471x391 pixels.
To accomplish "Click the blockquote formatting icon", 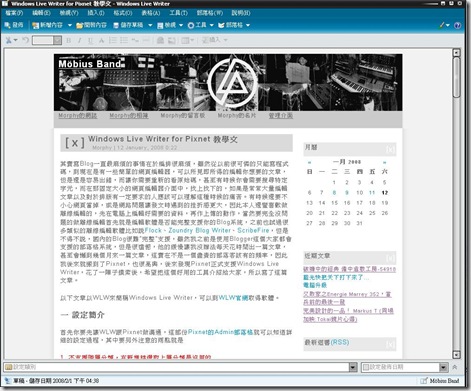I will pyautogui.click(x=135, y=40).
